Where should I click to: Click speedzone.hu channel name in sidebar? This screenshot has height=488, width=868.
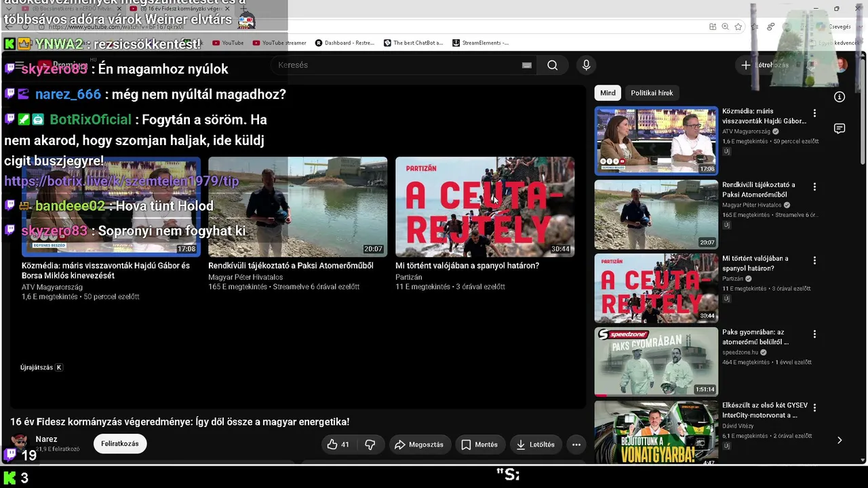pos(741,352)
